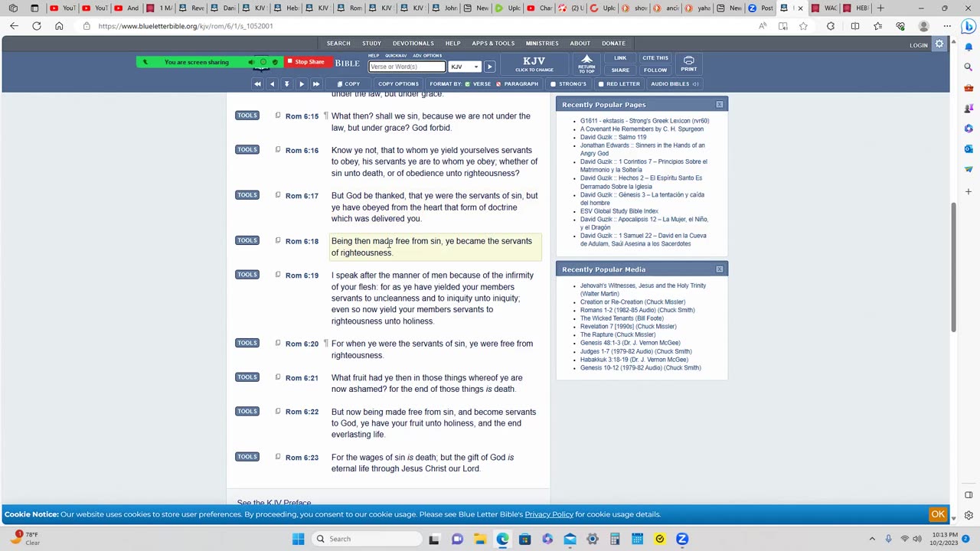Open the Donate menu item
980x551 pixels.
click(614, 44)
